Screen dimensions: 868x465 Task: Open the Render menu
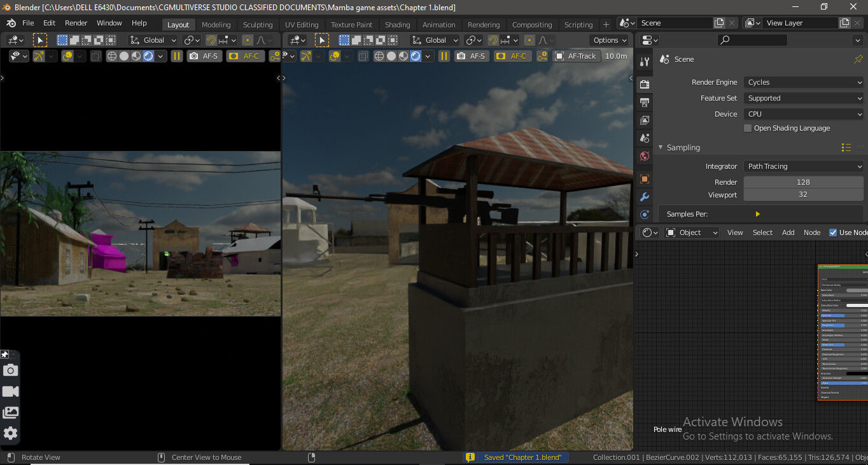[x=76, y=23]
